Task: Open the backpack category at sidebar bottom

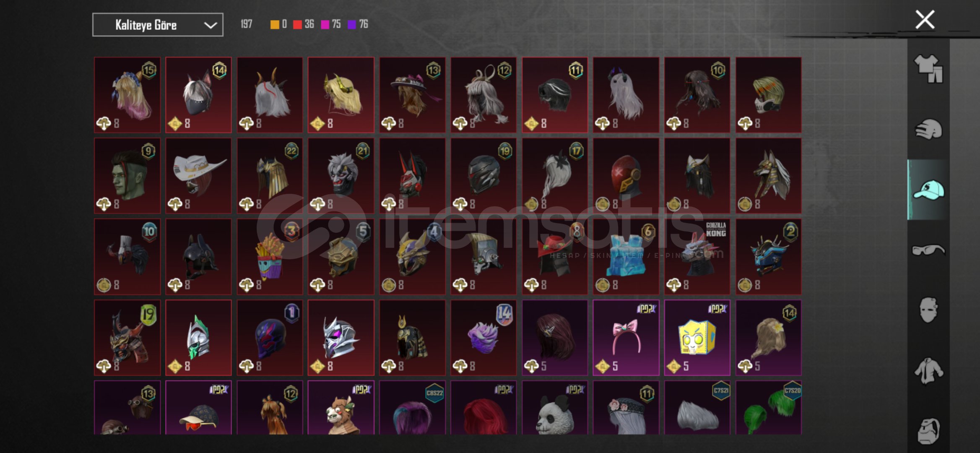Action: (x=928, y=431)
